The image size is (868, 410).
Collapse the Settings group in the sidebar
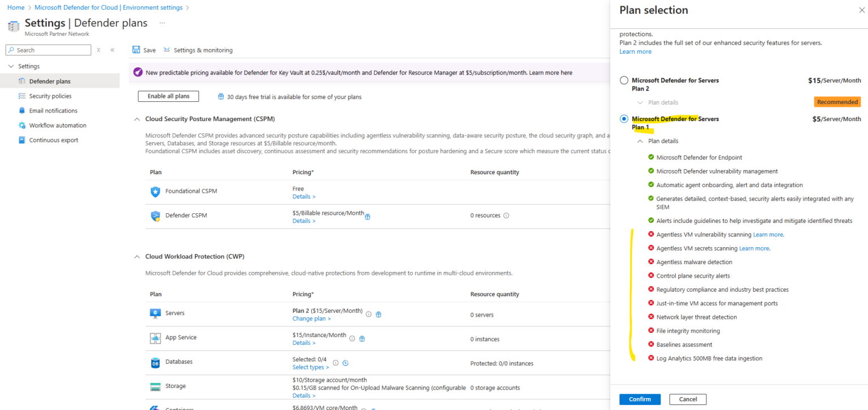[x=12, y=66]
